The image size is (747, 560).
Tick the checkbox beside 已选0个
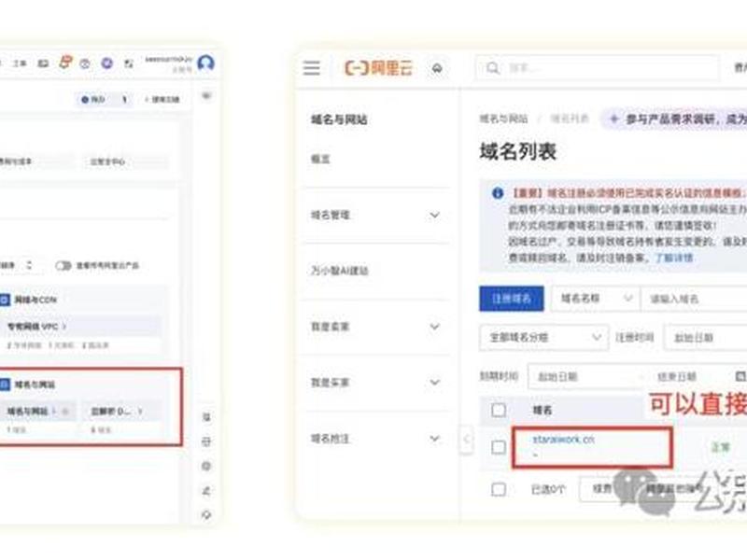point(499,489)
